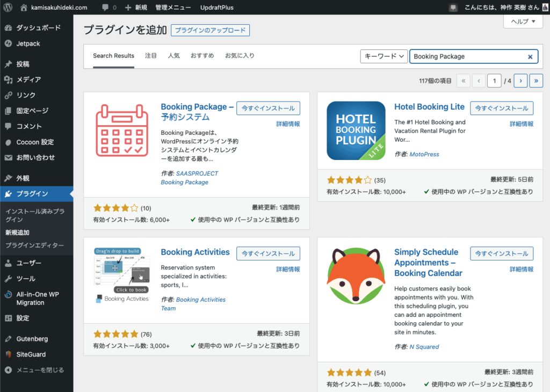Viewport: 550px width, 392px height.
Task: Click the リンク chain icon
Action: [9, 95]
